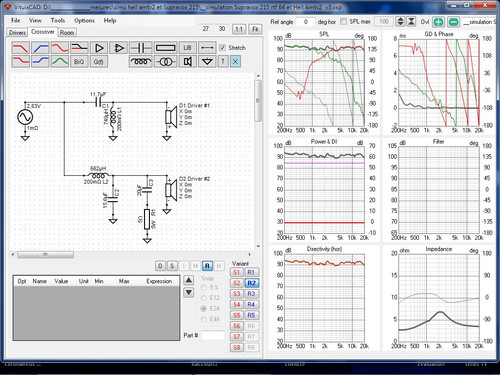Store variant with S1 button
Viewport: 500px width, 375px height.
click(237, 272)
